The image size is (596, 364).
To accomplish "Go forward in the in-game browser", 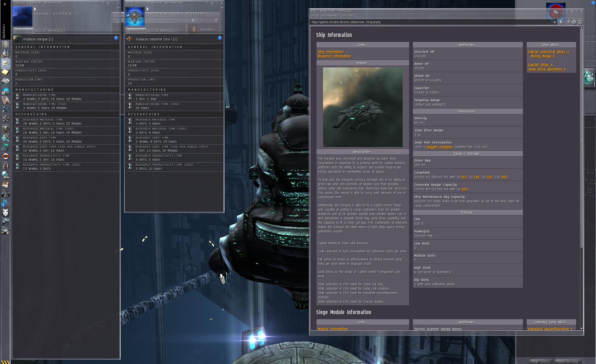I will coord(568,22).
